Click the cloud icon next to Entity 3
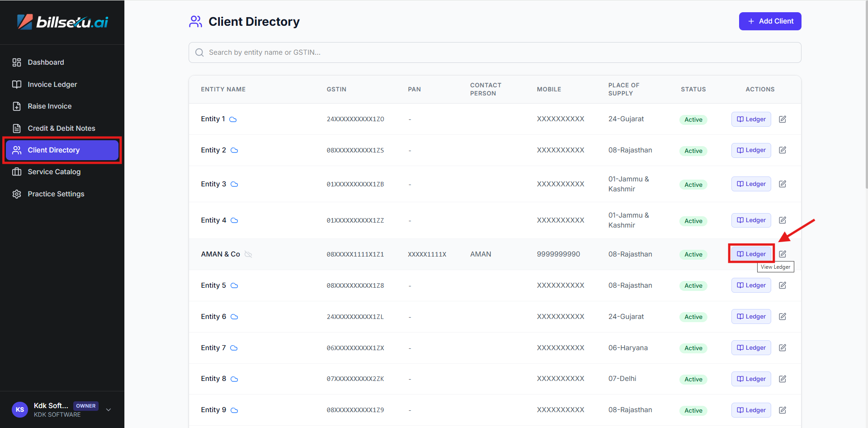Image resolution: width=868 pixels, height=428 pixels. point(234,184)
